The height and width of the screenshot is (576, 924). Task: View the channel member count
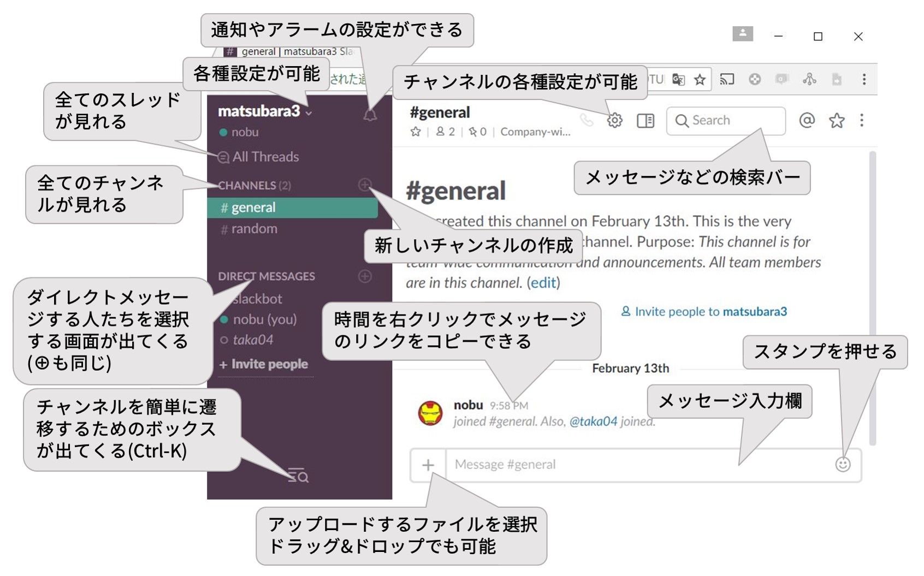point(446,132)
